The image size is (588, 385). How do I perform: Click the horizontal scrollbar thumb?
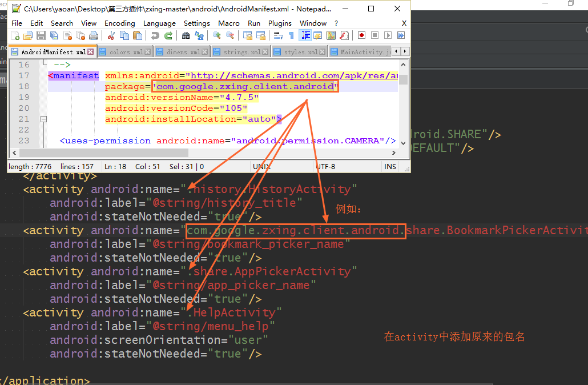[x=104, y=153]
